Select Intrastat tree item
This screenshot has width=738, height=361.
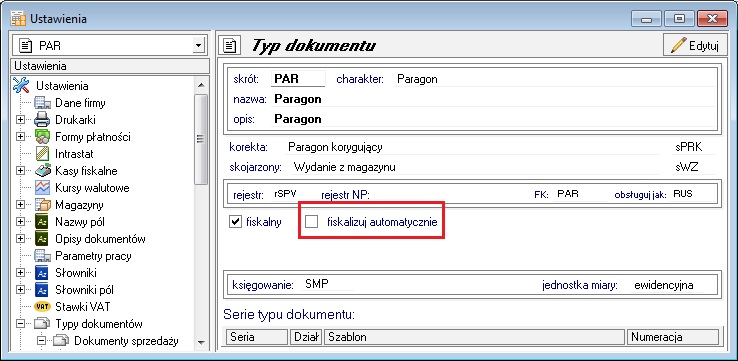(x=74, y=154)
